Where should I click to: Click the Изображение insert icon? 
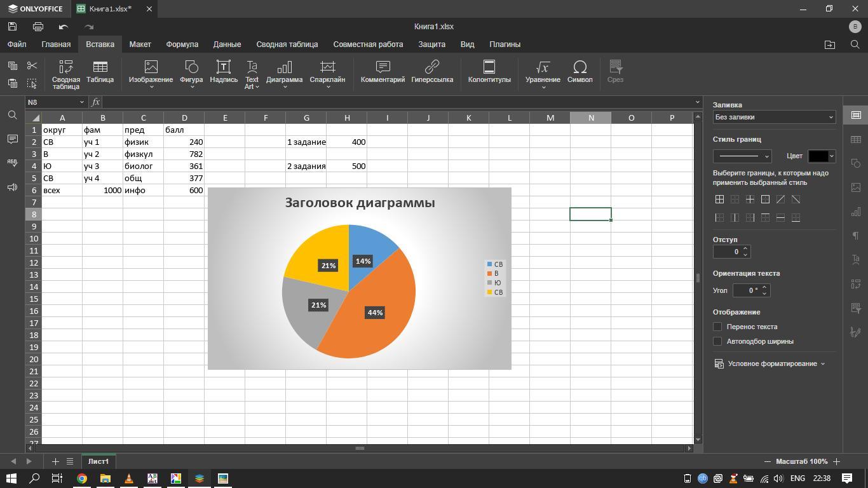[x=151, y=69]
